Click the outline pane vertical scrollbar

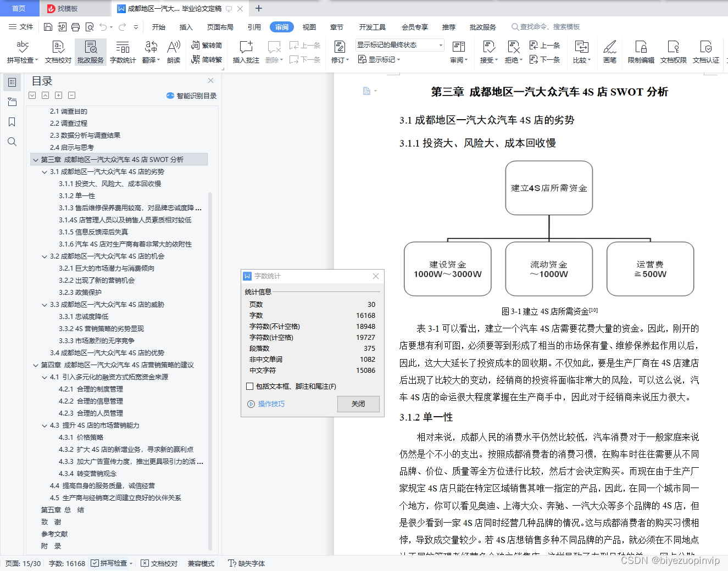coord(210,371)
